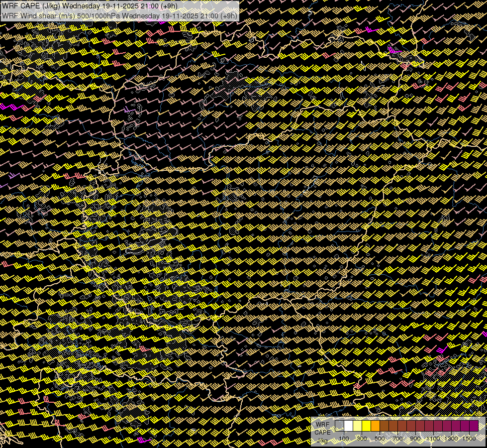Click the WRF Wind shear 500/1000hPa title line
Image resolution: width=487 pixels, height=448 pixels.
(119, 15)
